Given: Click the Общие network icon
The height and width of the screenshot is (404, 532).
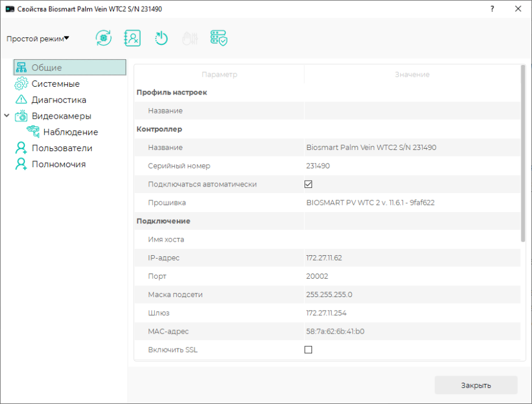Looking at the screenshot, I should coord(21,67).
